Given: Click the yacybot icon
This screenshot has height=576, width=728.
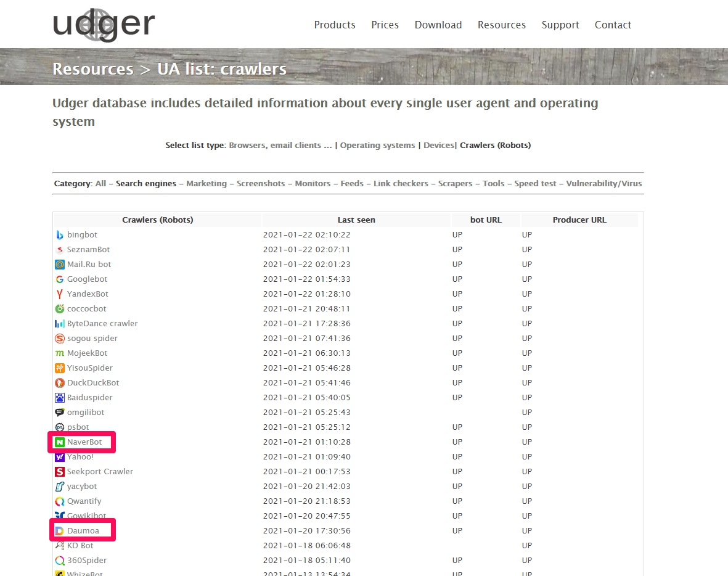Looking at the screenshot, I should [x=59, y=487].
